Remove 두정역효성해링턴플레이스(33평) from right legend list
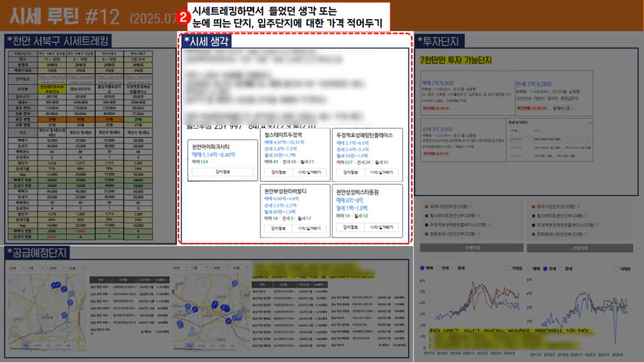The height and width of the screenshot is (362, 644). (x=597, y=225)
